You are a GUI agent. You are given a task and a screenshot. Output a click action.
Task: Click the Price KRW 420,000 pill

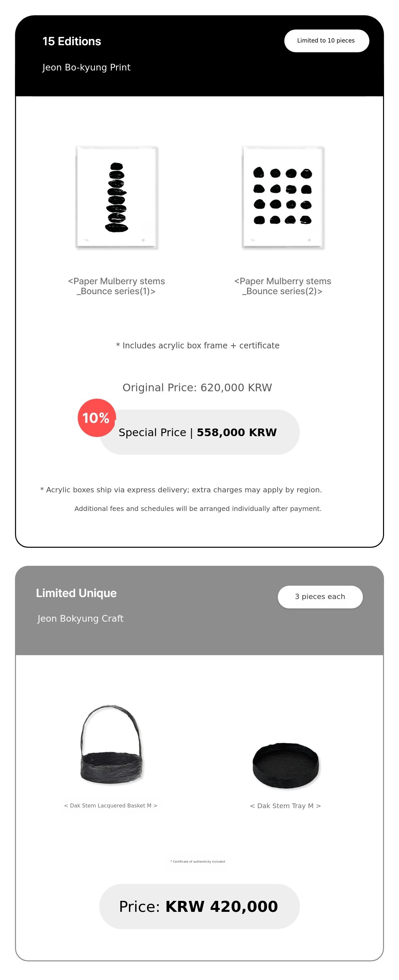[x=199, y=906]
